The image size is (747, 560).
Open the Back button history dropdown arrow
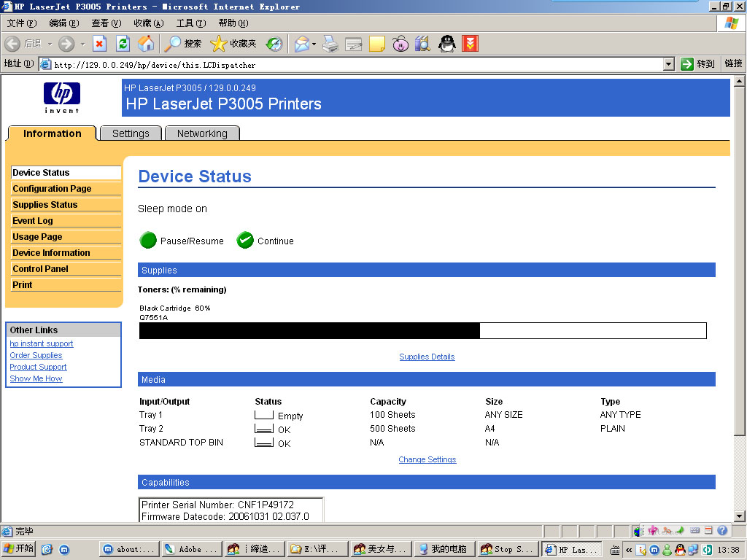50,44
